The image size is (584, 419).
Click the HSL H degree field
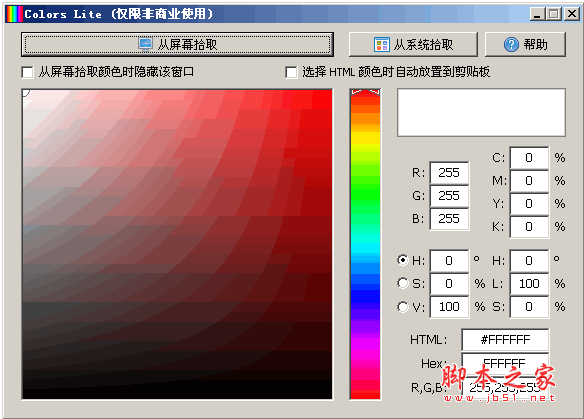[529, 261]
